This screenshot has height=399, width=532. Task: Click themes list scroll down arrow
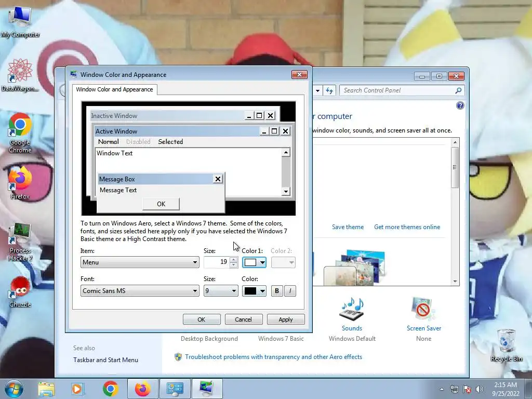[x=455, y=281]
